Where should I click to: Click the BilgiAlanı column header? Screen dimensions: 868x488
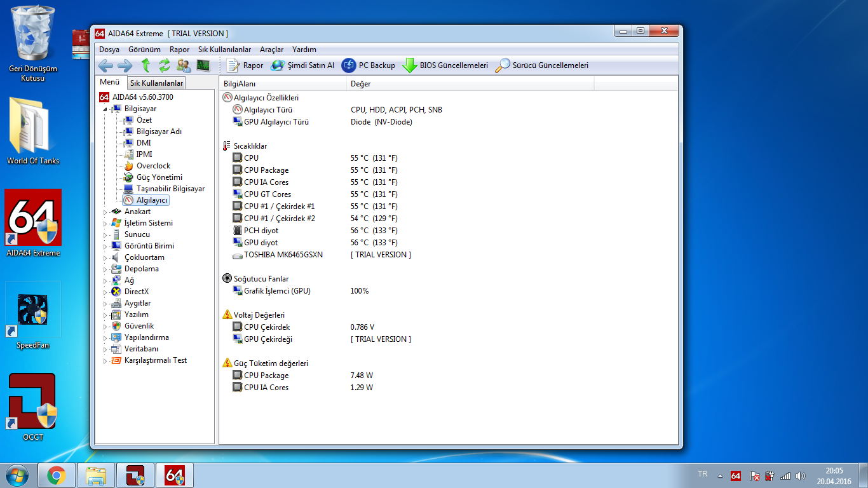(283, 83)
